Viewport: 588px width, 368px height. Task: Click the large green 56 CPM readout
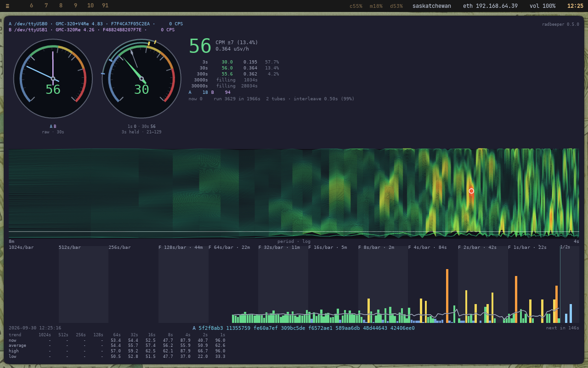point(200,46)
